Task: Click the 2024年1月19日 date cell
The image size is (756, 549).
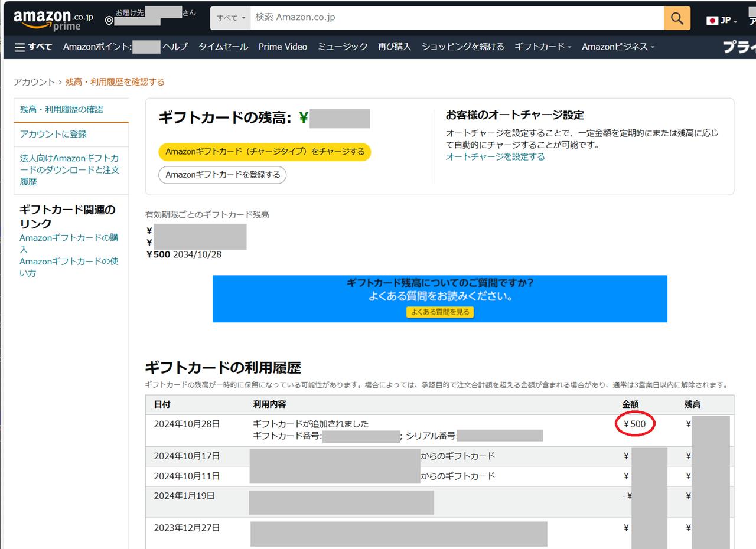Action: tap(184, 496)
